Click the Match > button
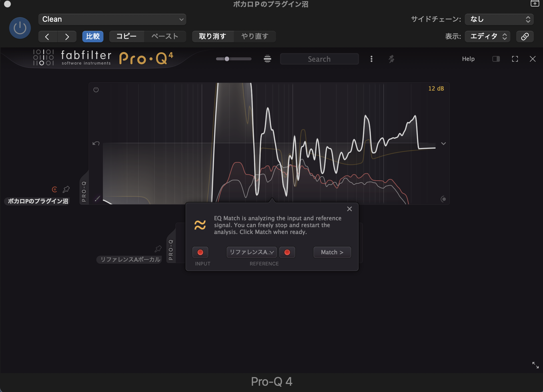Screen dimensions: 543x392 pos(332,252)
